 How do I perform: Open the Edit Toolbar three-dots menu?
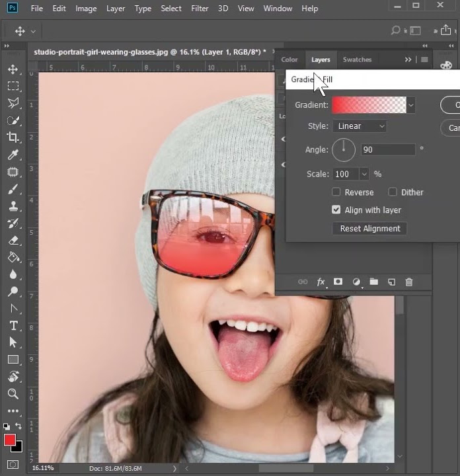(13, 411)
